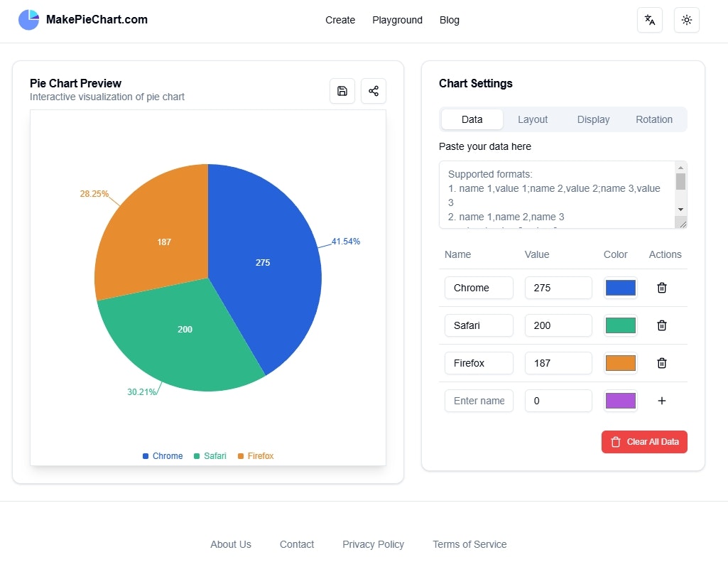Toggle Firefox series in chart legend

click(256, 456)
